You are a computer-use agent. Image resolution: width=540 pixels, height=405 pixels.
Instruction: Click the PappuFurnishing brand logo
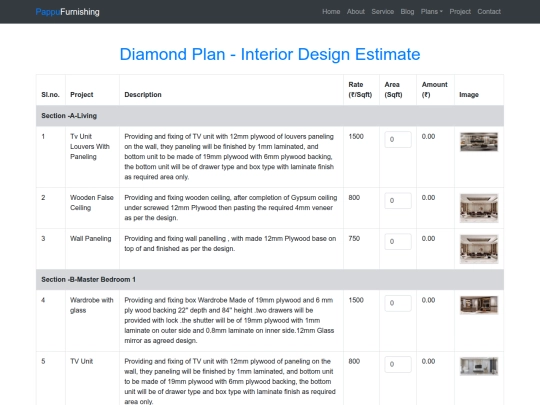pos(68,12)
